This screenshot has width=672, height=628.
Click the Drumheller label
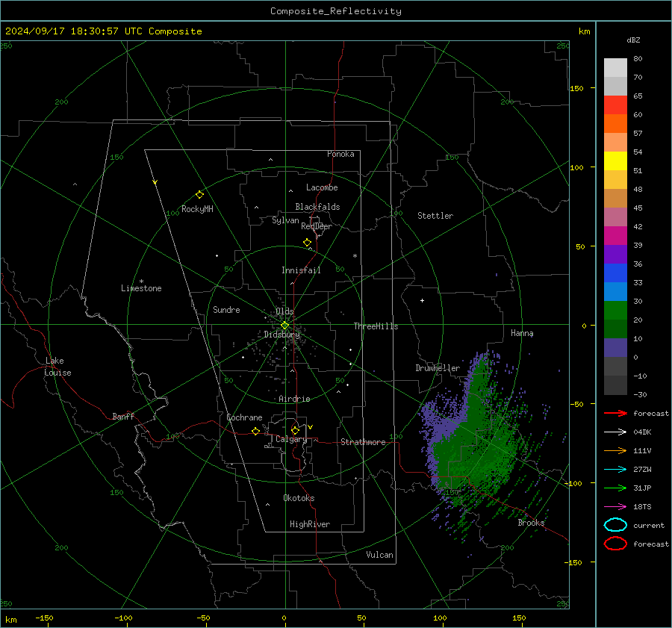coord(438,368)
